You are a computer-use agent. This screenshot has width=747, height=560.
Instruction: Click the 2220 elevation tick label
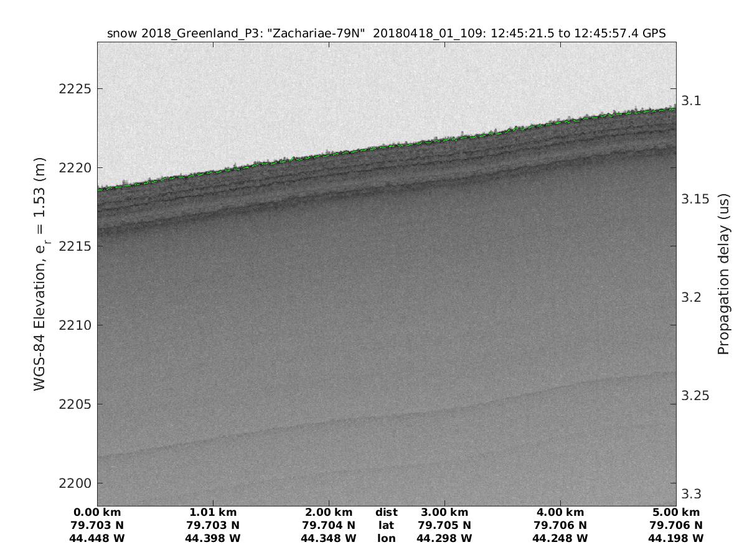point(75,168)
